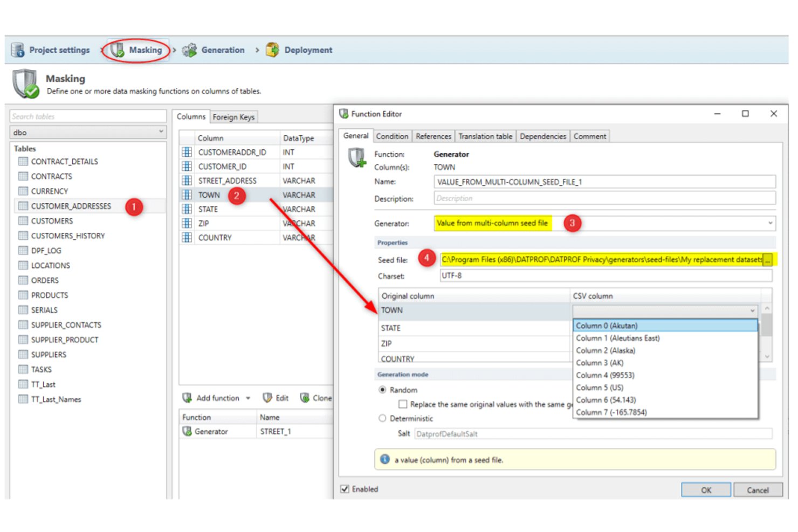The height and width of the screenshot is (532, 798).
Task: Select the Random generation mode
Action: click(x=382, y=390)
